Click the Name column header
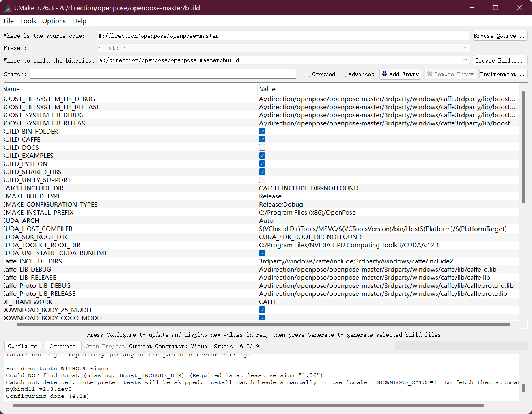This screenshot has height=414, width=532. [x=131, y=89]
